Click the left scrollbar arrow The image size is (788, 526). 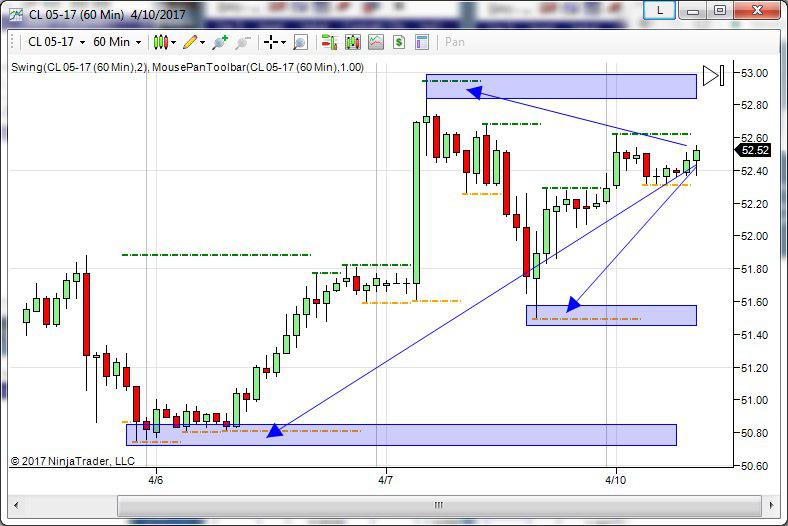point(17,505)
